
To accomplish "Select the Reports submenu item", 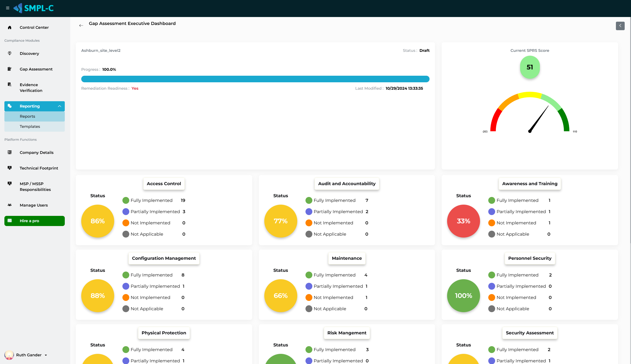I will (27, 116).
